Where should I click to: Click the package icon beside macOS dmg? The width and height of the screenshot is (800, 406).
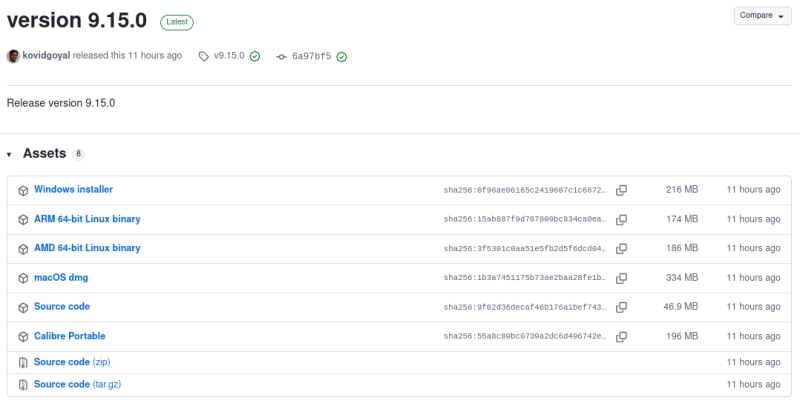point(23,278)
